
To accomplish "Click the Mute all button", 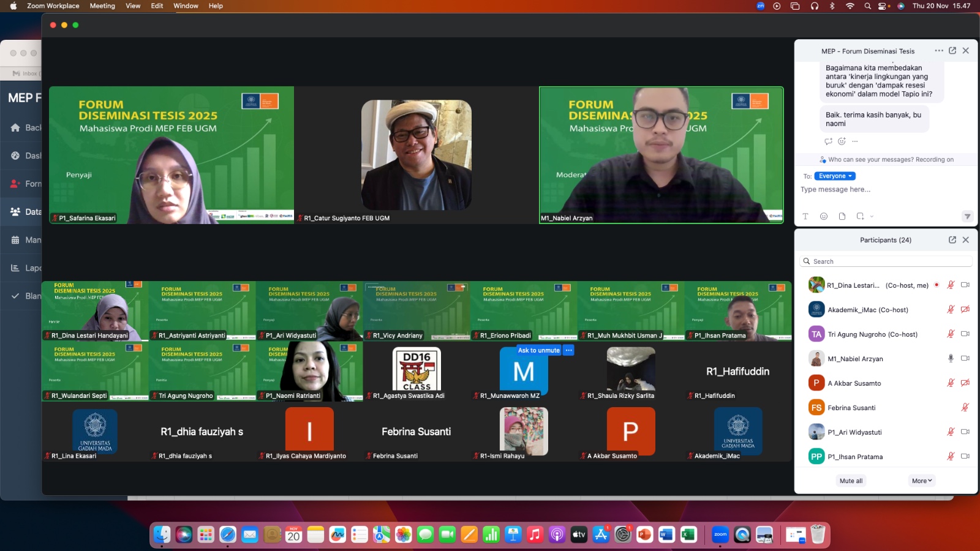I will pyautogui.click(x=851, y=481).
